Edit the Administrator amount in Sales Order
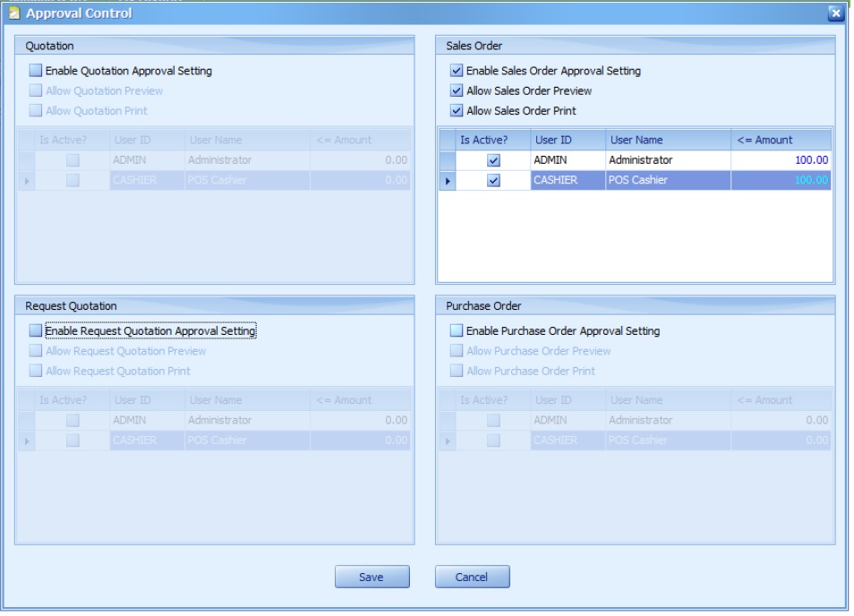 click(781, 160)
